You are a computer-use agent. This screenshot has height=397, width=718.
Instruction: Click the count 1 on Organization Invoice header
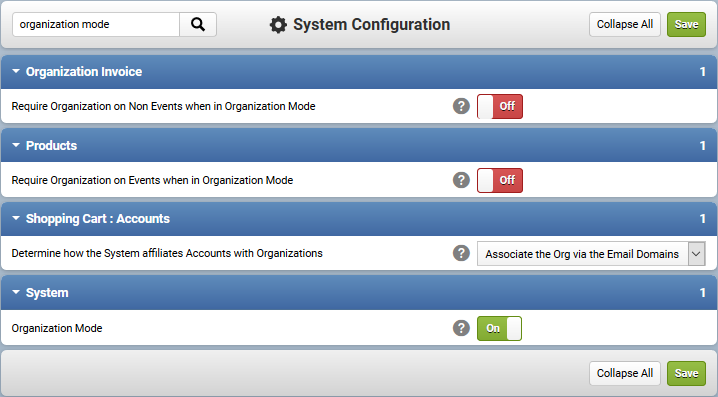(702, 71)
